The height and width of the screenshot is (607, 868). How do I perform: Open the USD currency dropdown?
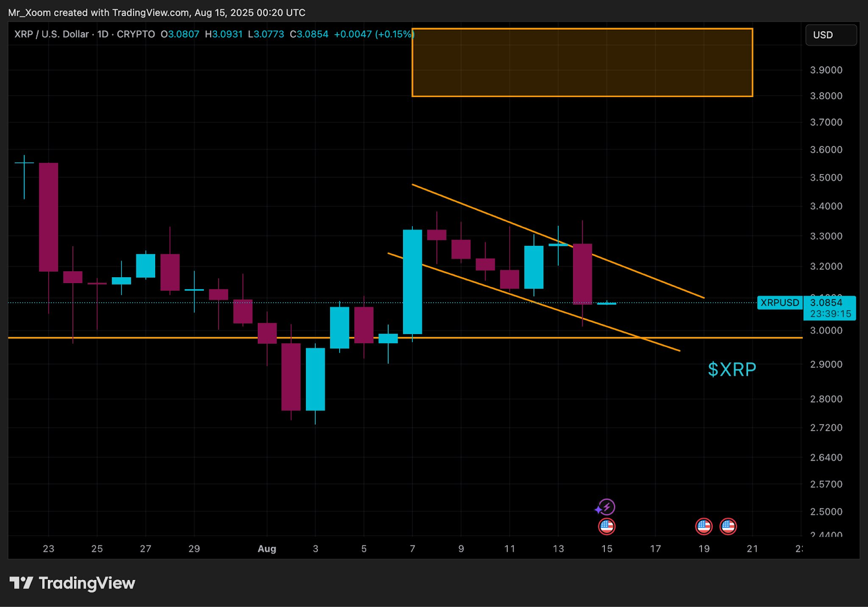831,35
